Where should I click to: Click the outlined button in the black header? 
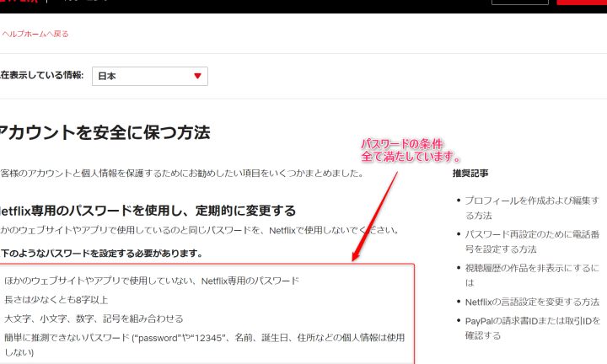(x=518, y=3)
